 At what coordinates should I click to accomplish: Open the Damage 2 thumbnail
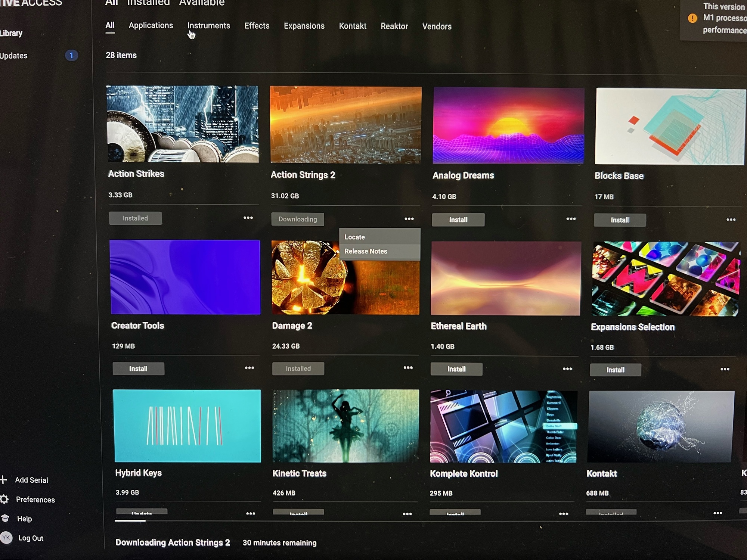point(345,277)
